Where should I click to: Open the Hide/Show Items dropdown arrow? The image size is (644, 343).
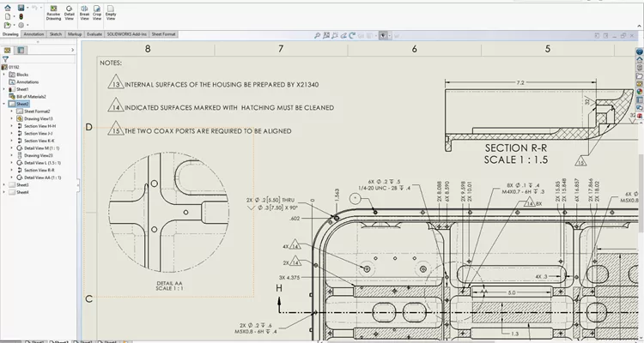pyautogui.click(x=389, y=36)
